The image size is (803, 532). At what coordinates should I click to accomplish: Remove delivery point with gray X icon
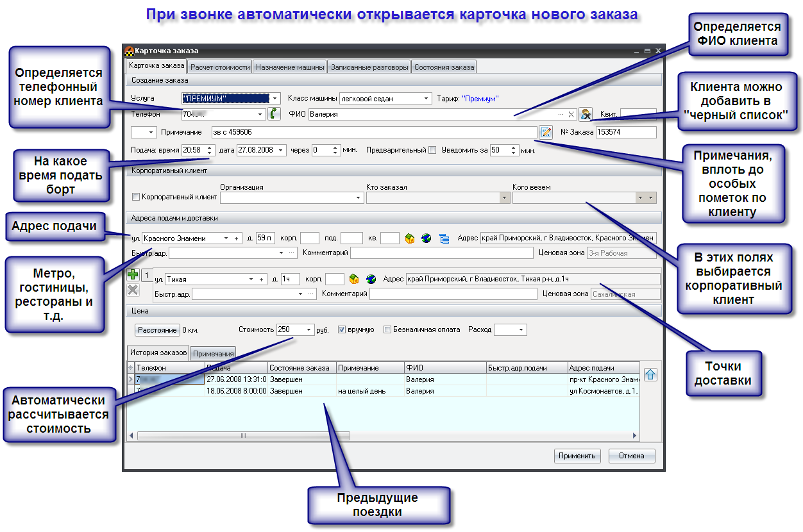[x=133, y=290]
